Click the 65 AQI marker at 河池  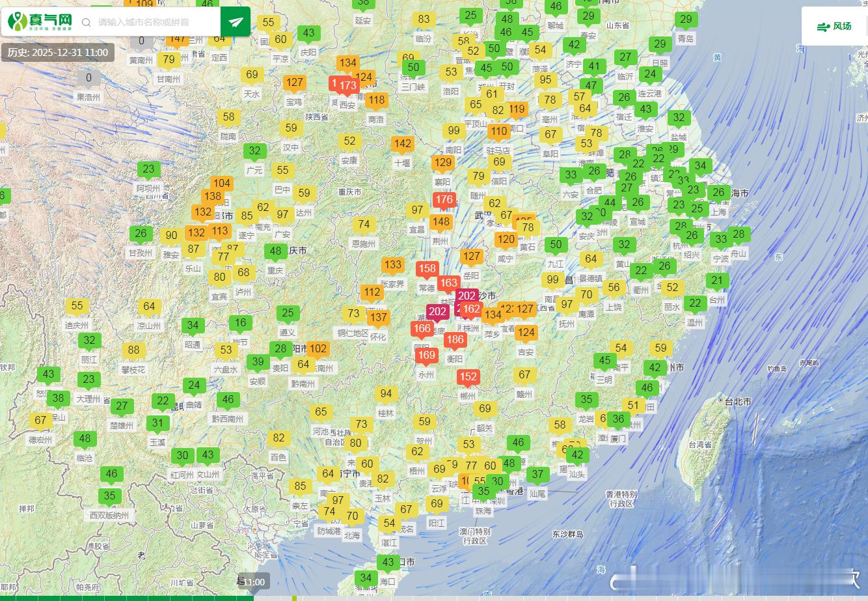pos(321,412)
